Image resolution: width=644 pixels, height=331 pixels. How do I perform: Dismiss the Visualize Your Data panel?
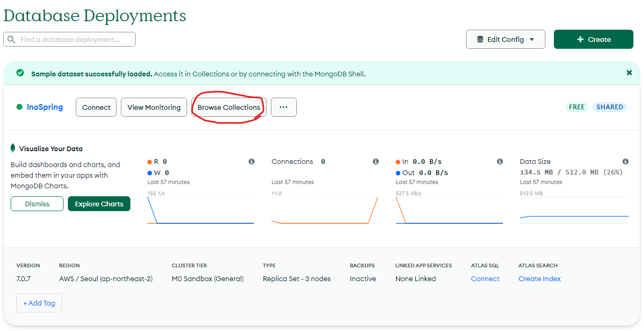(37, 204)
